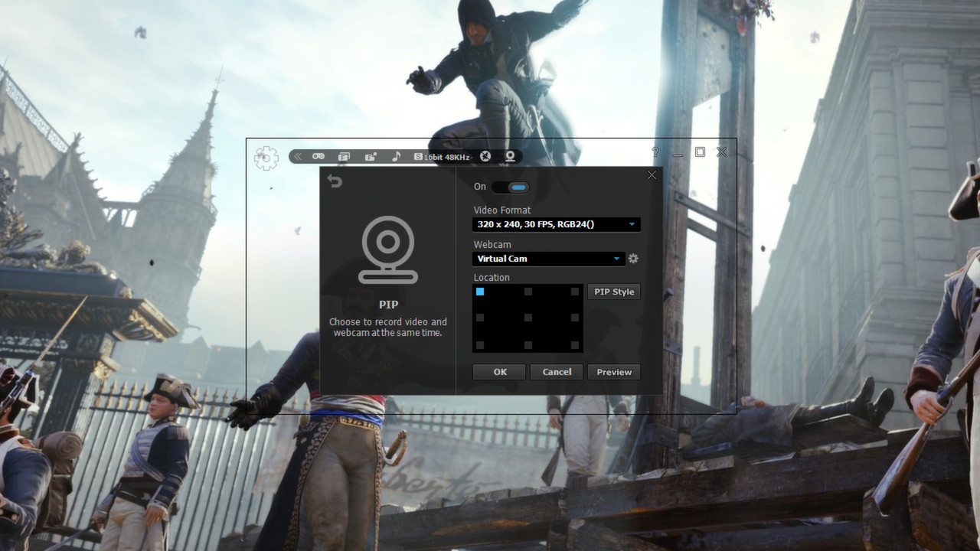Confirm settings with the OK button
980x551 pixels.
tap(498, 372)
